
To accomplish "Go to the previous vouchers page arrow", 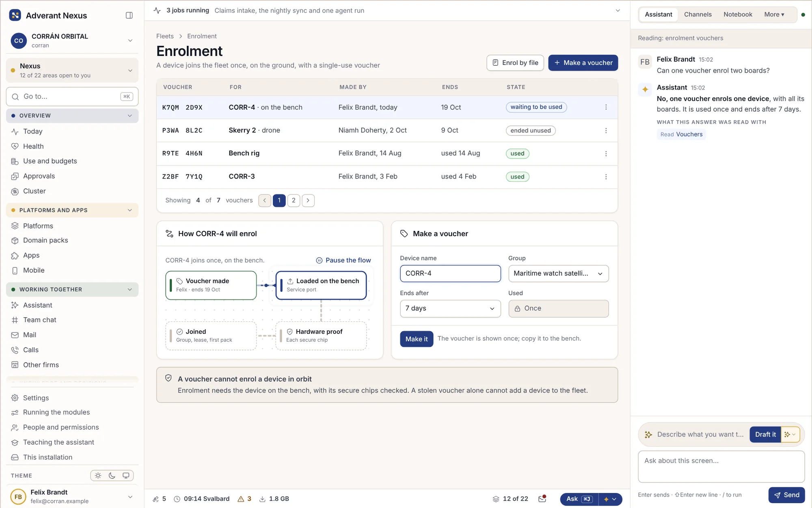I will pos(265,200).
